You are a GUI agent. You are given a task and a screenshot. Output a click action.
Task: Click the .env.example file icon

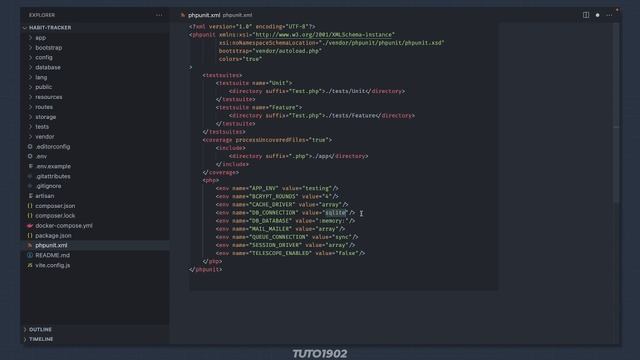30,166
